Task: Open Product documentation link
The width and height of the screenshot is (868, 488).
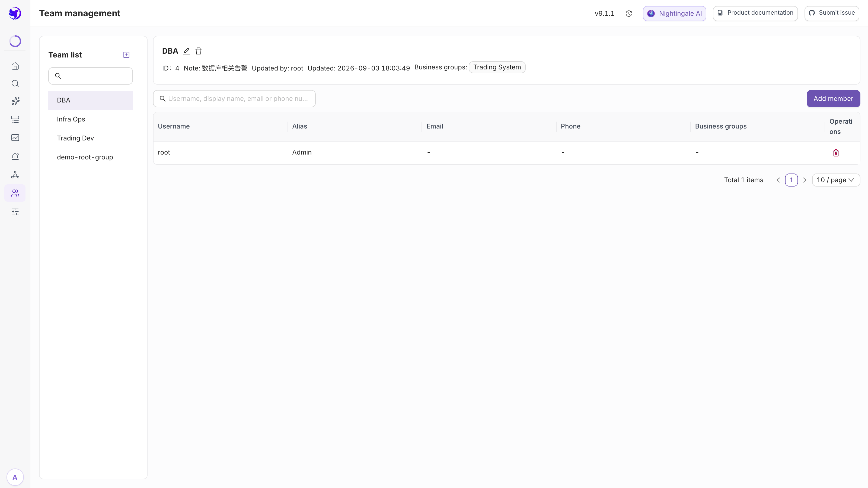Action: [755, 13]
